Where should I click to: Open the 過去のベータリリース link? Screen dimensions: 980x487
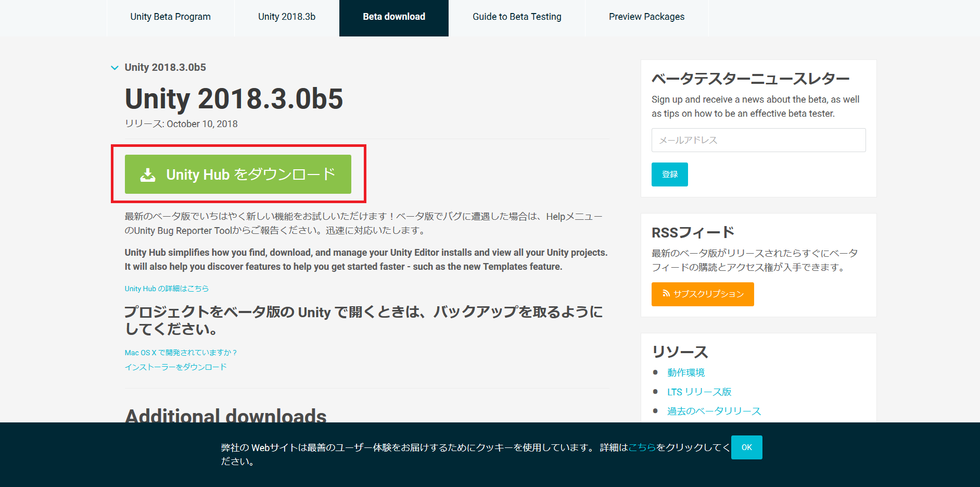coord(714,411)
